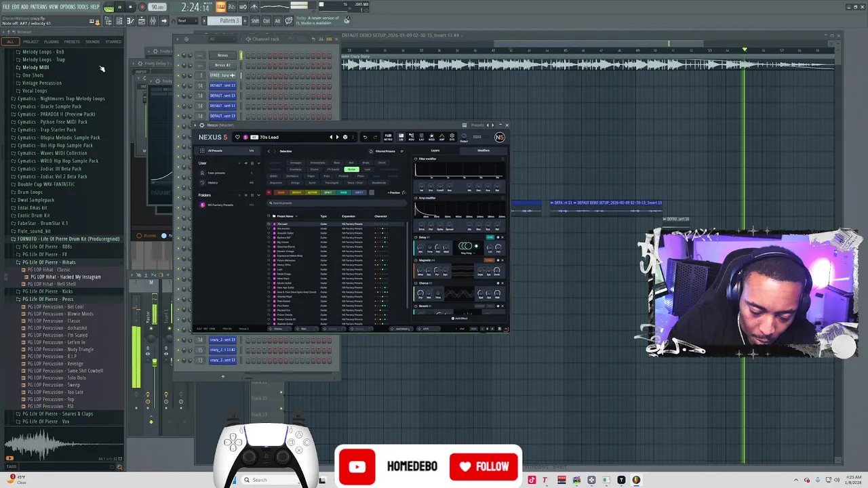Screen dimensions: 868x488
Task: Click the FL Studio stop button
Action: click(131, 7)
